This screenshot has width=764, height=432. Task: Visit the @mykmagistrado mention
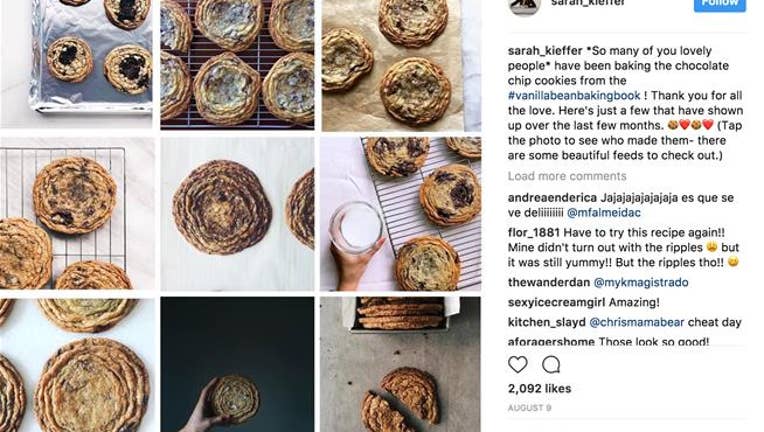click(x=641, y=282)
